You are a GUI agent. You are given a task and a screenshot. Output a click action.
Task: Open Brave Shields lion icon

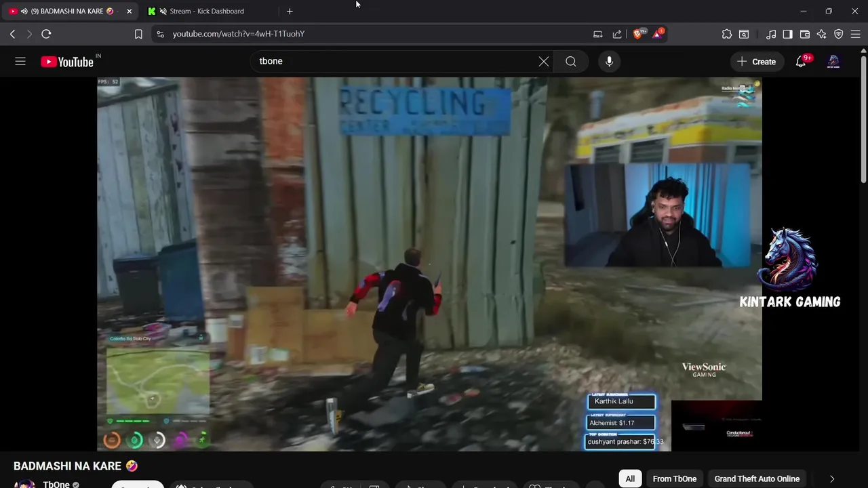[639, 33]
